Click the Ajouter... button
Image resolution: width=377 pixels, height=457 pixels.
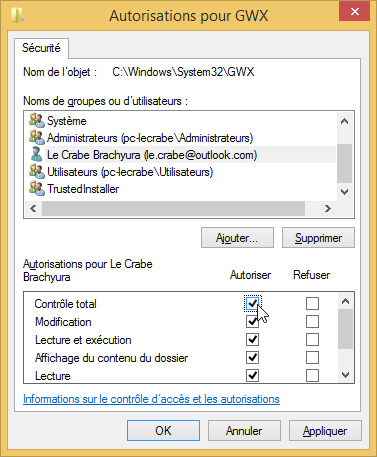tap(237, 238)
